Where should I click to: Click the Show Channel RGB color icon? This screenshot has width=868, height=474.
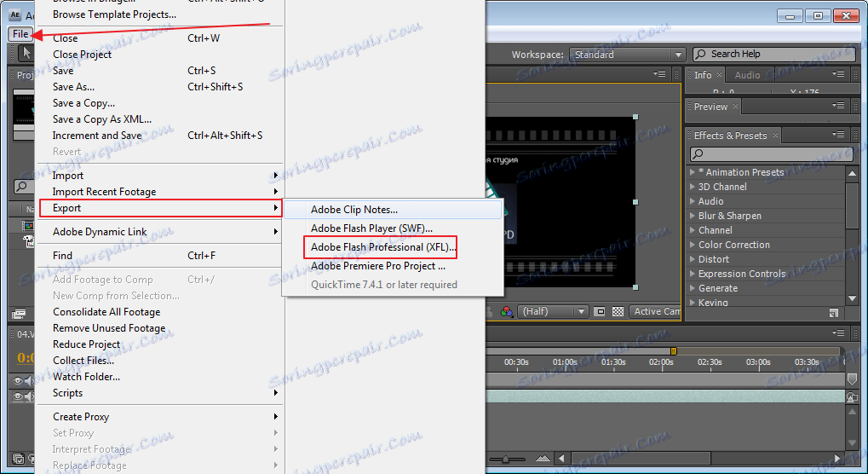point(506,312)
